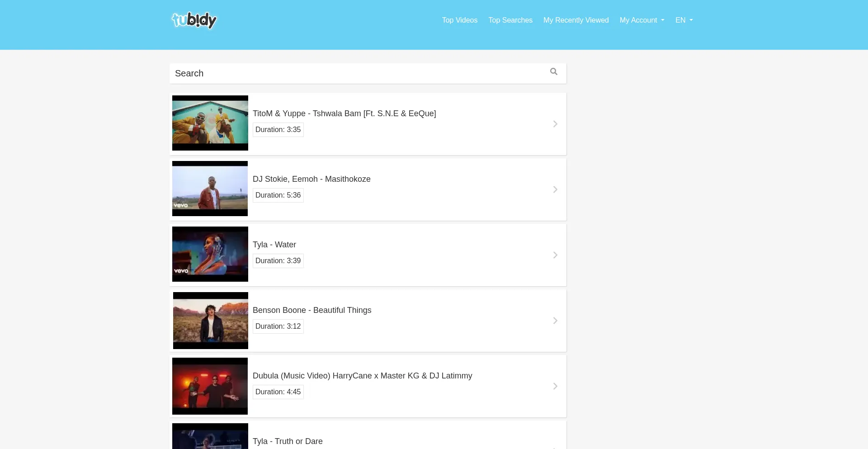The width and height of the screenshot is (868, 449).
Task: Go to Top Searches
Action: click(x=510, y=20)
